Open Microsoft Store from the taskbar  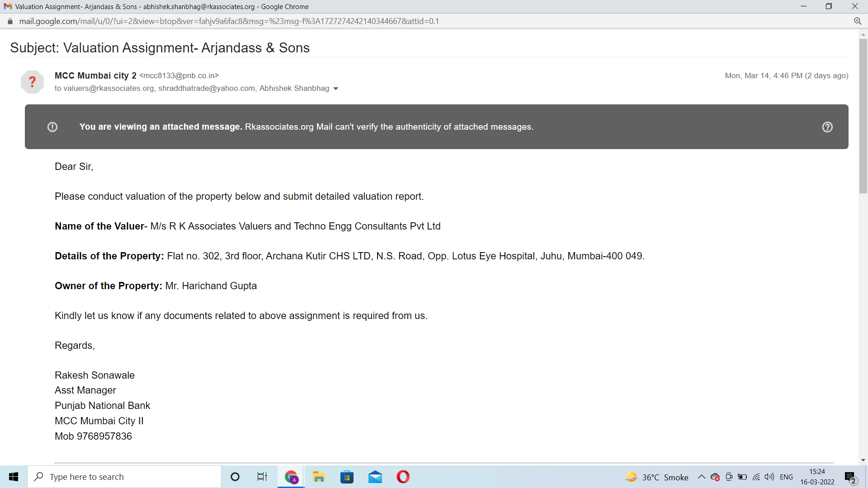pos(347,477)
